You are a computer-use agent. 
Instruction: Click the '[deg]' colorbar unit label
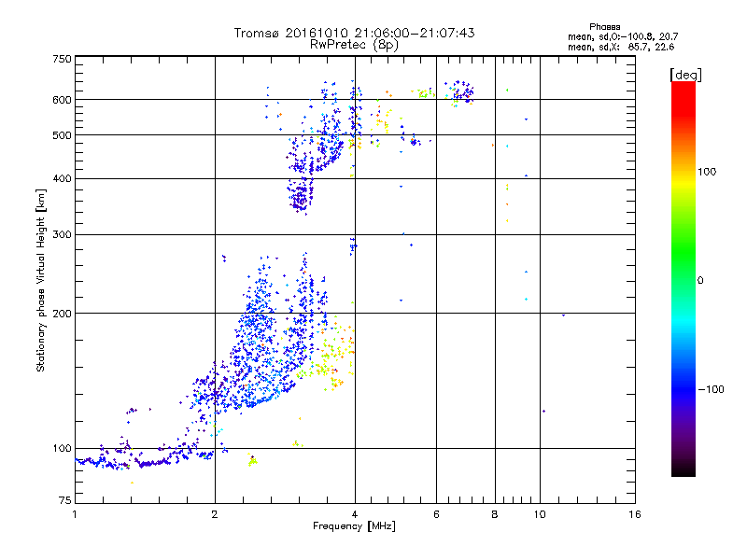685,75
